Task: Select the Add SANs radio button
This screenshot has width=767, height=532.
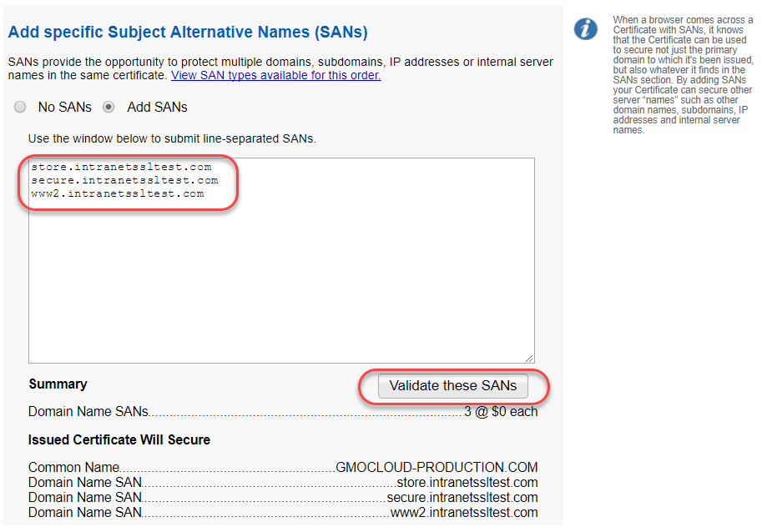Action: tap(108, 108)
